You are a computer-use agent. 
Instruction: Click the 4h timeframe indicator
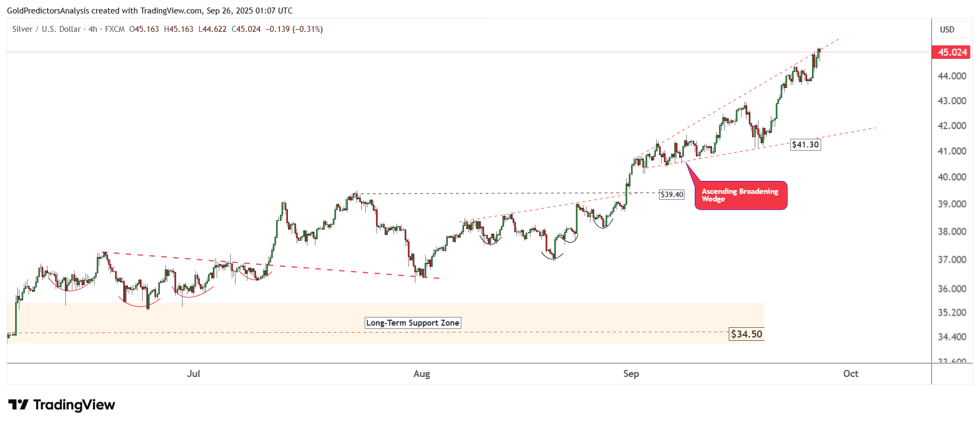click(93, 29)
